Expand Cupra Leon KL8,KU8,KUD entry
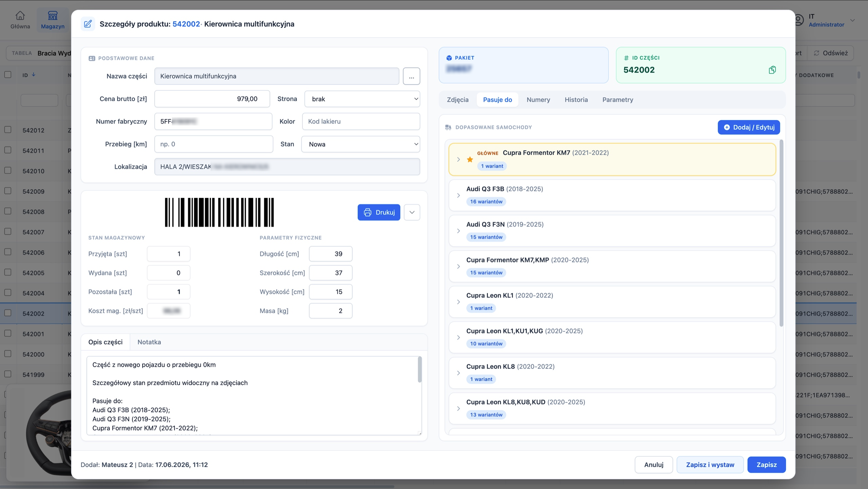Viewport: 868px width, 489px height. 458,409
